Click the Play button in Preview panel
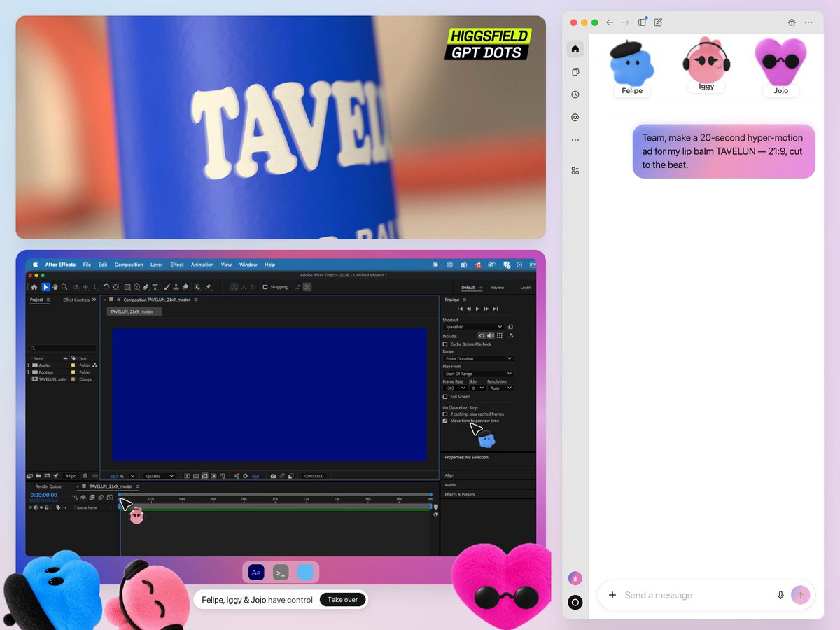The width and height of the screenshot is (840, 630). pyautogui.click(x=478, y=309)
